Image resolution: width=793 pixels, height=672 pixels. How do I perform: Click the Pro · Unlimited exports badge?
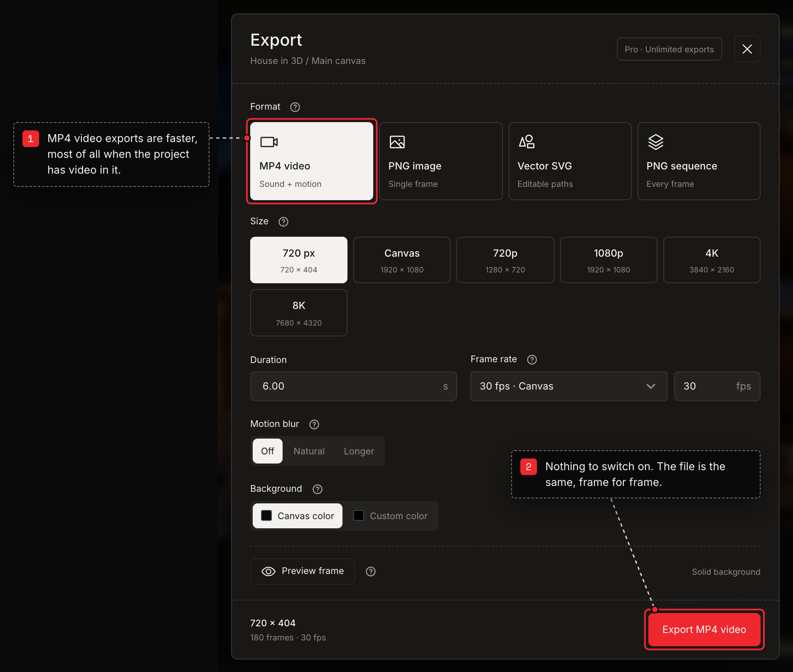coord(669,49)
